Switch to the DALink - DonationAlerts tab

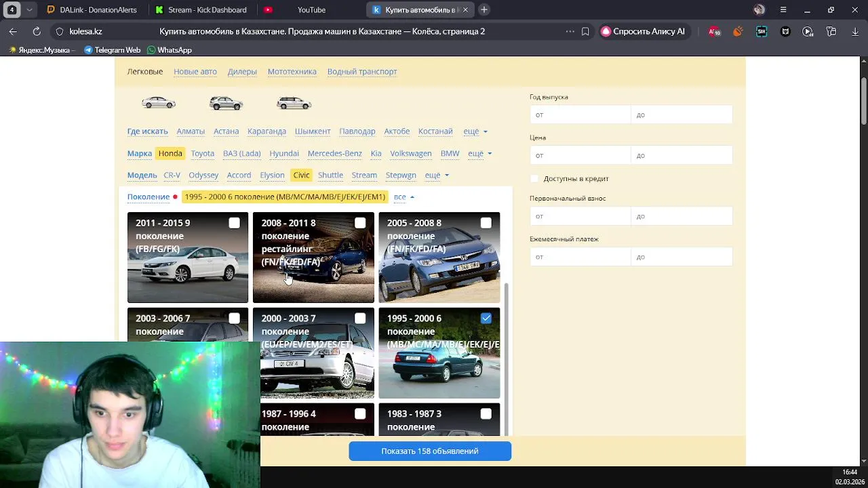click(x=92, y=9)
